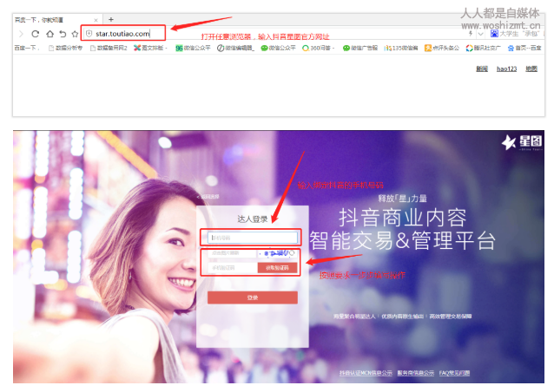Screen dimensions: 554x392
Task: Click the 地图 link
Action: (x=531, y=69)
